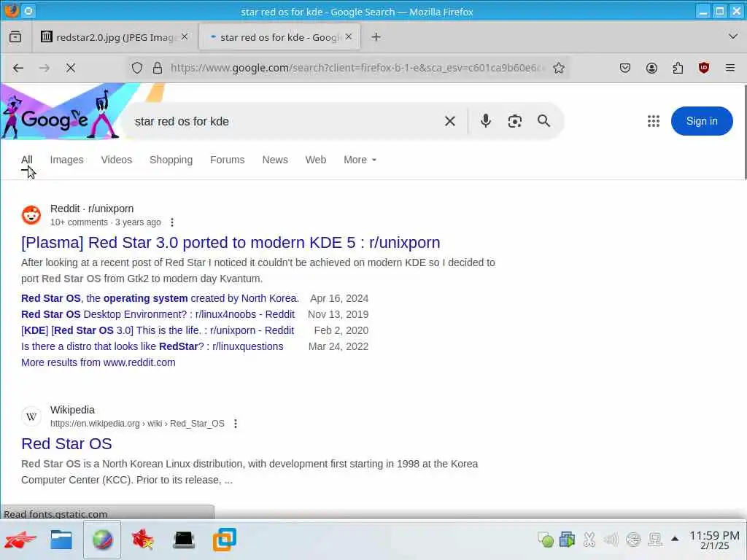Start voice search with microphone icon
This screenshot has width=747, height=560.
tap(485, 121)
